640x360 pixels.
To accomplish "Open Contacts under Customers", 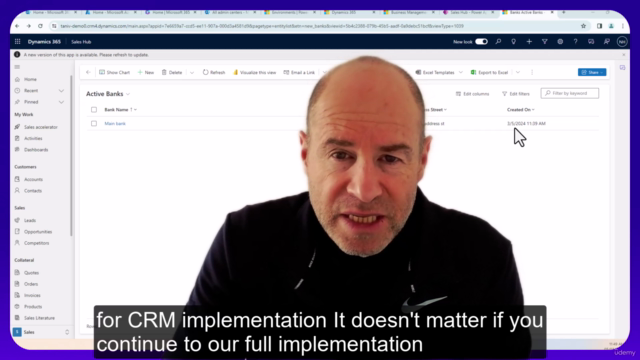I will pos(33,191).
